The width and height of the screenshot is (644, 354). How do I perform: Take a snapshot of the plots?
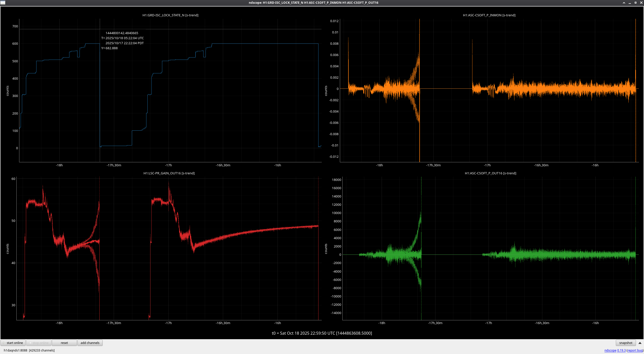pyautogui.click(x=626, y=343)
